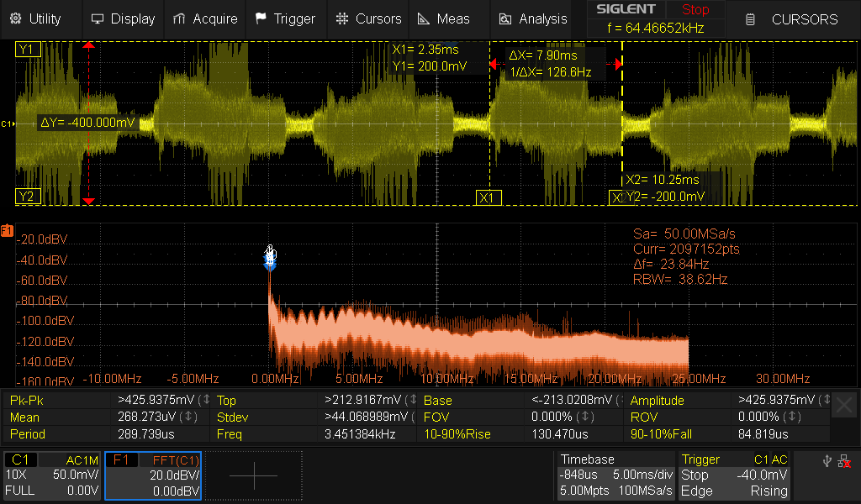The height and width of the screenshot is (504, 861).
Task: Click the Stop run-state button
Action: coord(695,9)
